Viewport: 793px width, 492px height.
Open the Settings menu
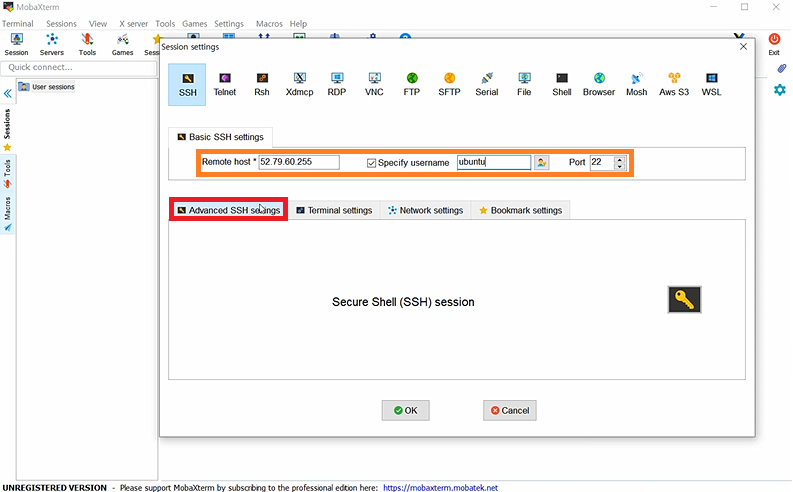pyautogui.click(x=229, y=24)
